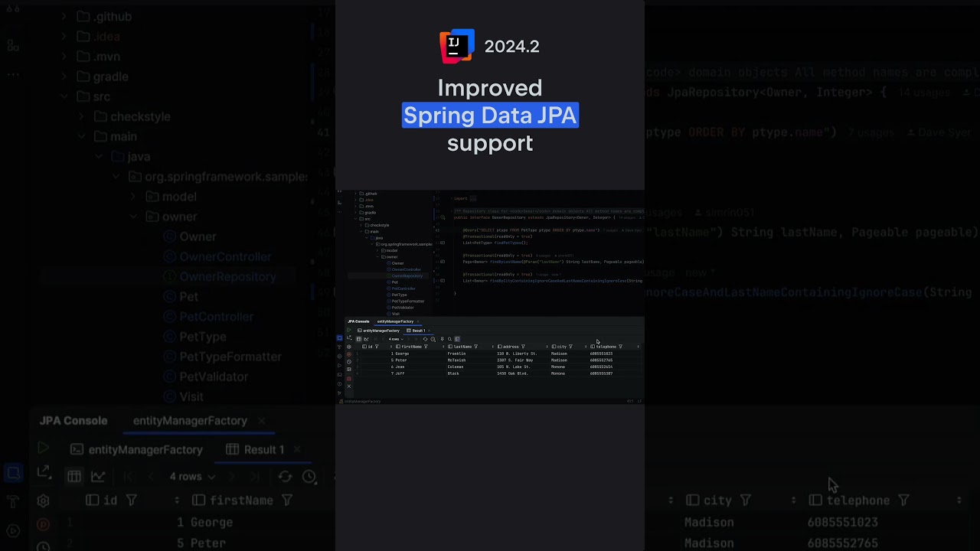Open OwnerRepository class in enlarged background tree
The image size is (980, 551).
tap(219, 276)
